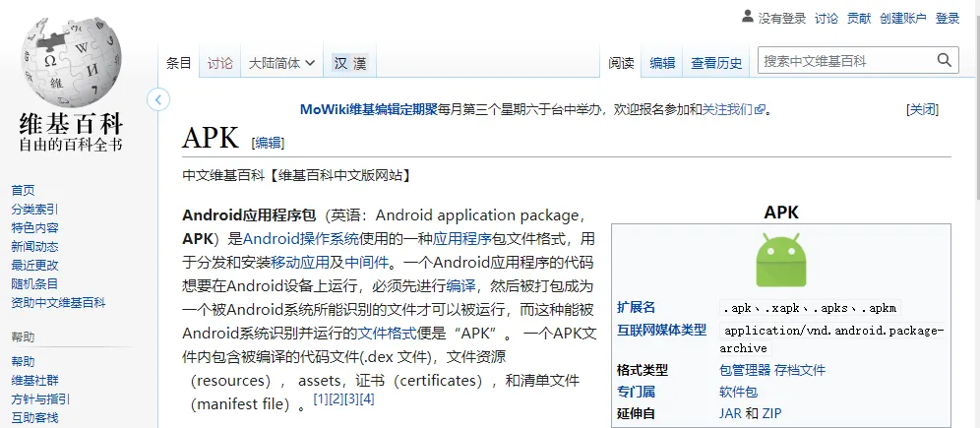980x428 pixels.
Task: Switch to the 讨论 tab
Action: [220, 63]
